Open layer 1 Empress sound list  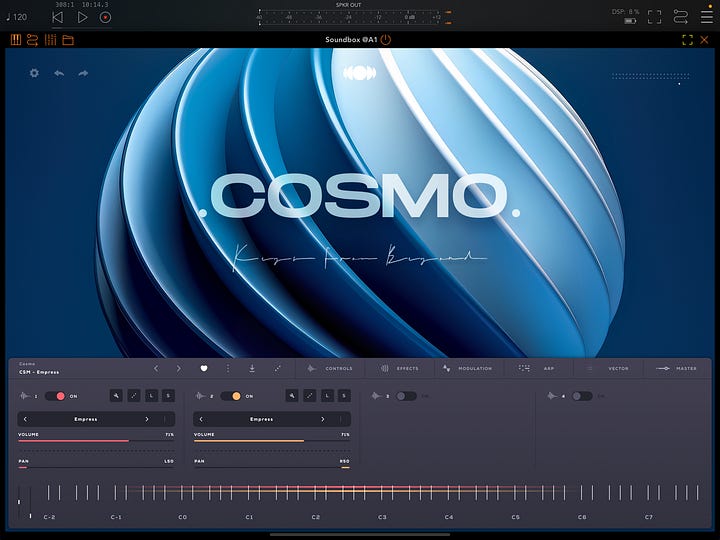point(86,419)
